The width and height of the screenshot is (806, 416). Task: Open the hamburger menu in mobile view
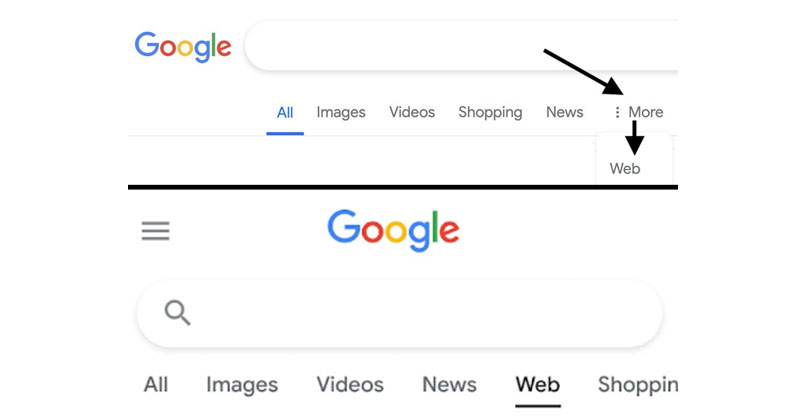pyautogui.click(x=155, y=231)
